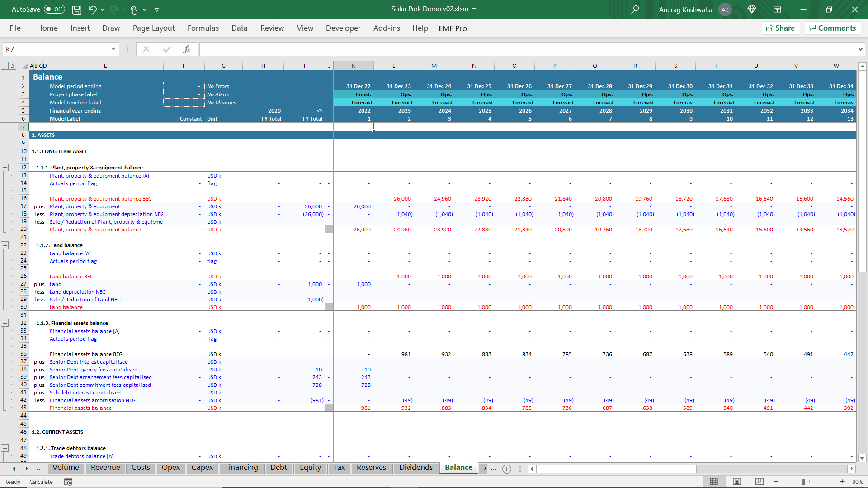Click the zoom slider handle
Image resolution: width=868 pixels, height=488 pixels.
[x=804, y=482]
